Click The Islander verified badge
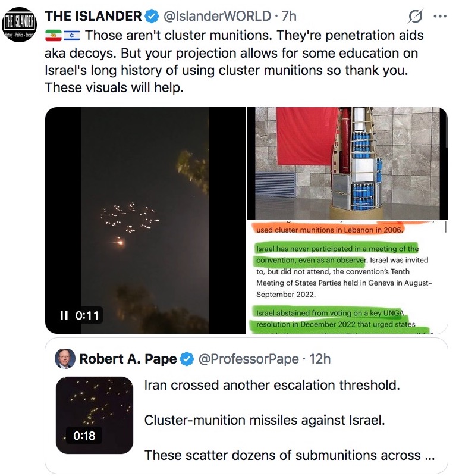The width and height of the screenshot is (459, 476). point(152,16)
